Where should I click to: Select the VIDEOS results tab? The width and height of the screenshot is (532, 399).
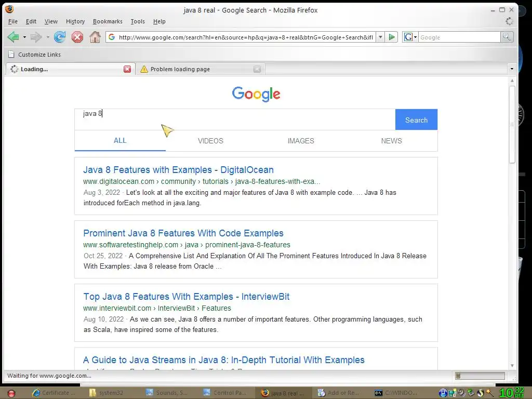point(211,141)
